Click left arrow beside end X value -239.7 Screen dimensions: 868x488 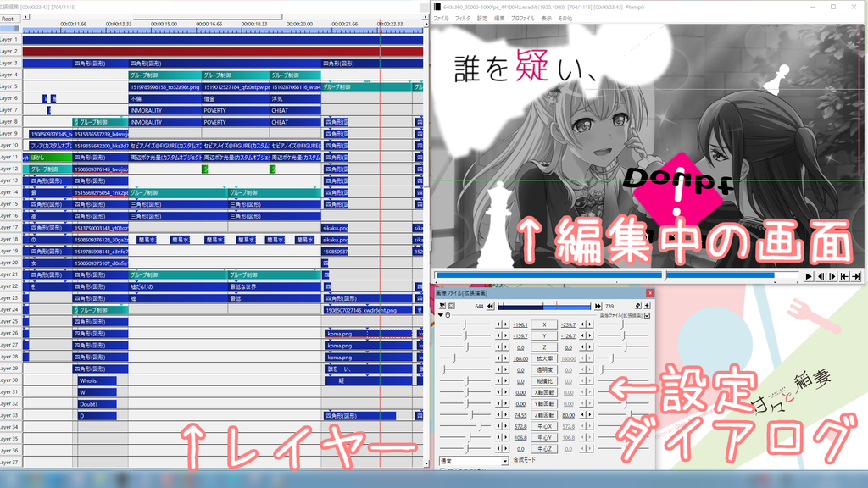coord(582,324)
